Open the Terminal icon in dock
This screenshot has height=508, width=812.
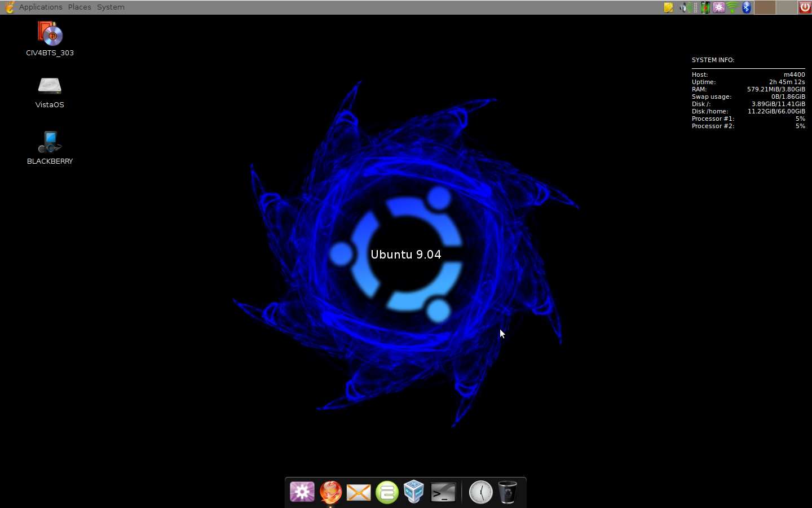pyautogui.click(x=443, y=492)
